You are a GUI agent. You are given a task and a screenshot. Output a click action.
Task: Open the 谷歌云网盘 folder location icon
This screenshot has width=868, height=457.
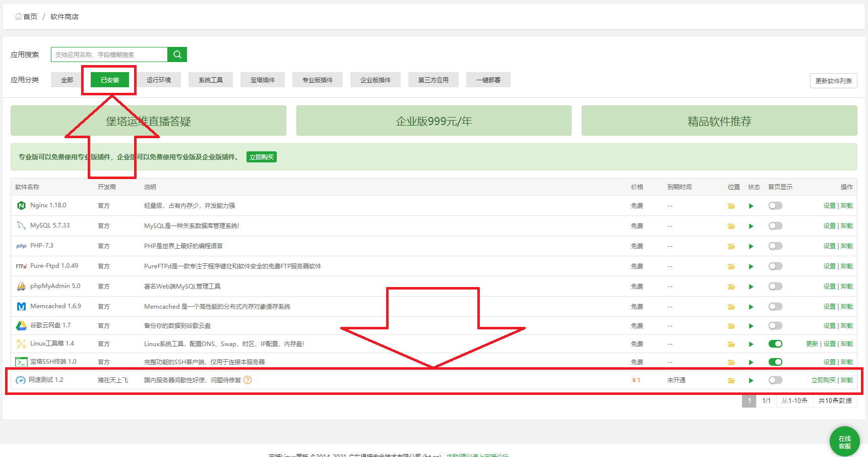pyautogui.click(x=731, y=326)
